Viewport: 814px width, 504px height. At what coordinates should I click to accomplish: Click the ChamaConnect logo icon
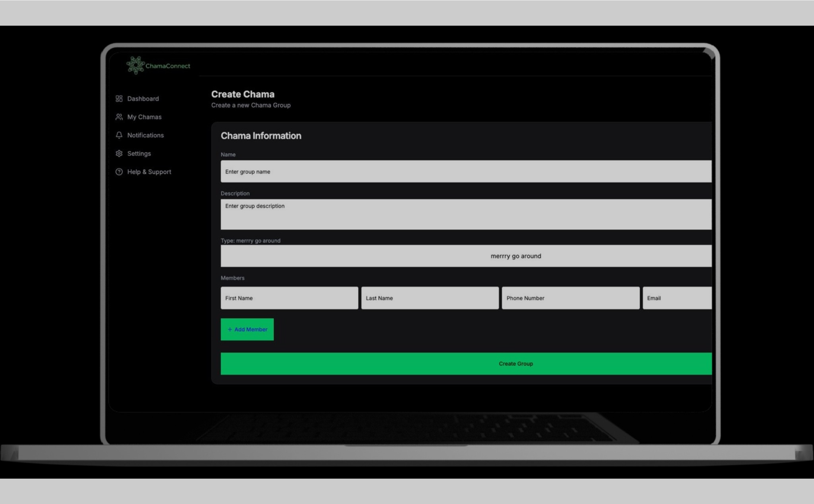pos(135,65)
